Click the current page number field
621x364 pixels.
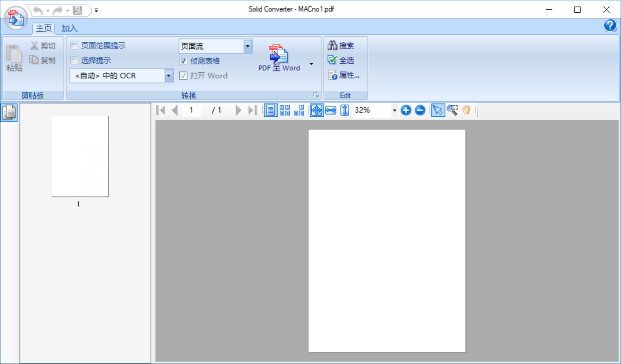click(191, 110)
